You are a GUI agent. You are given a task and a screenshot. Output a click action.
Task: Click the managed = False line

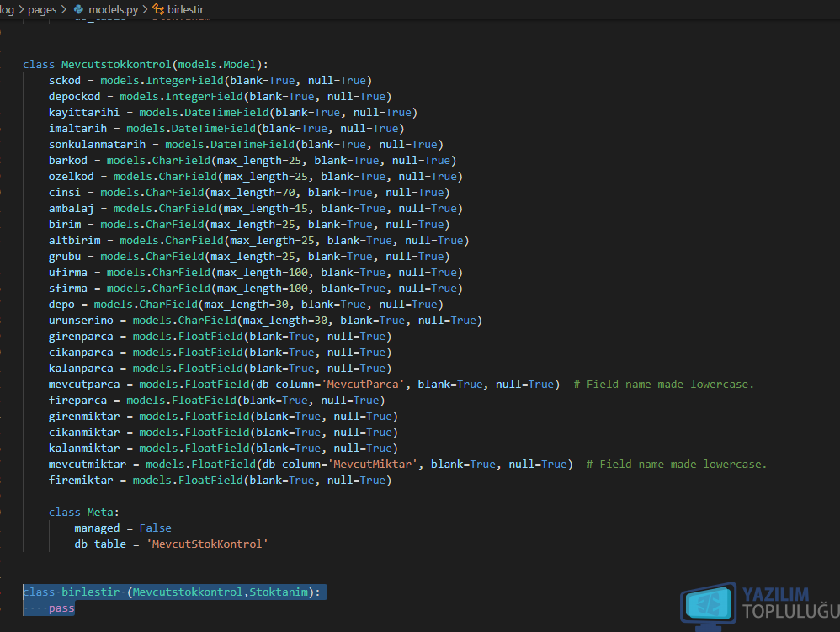point(123,528)
